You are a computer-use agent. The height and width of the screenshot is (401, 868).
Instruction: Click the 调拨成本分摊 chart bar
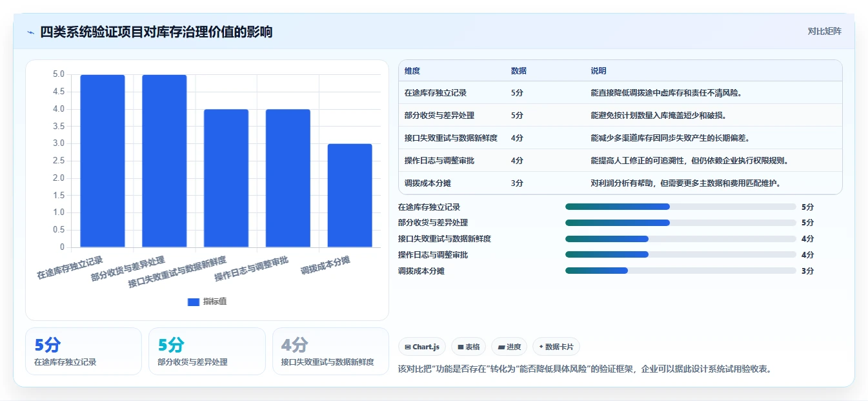click(350, 196)
